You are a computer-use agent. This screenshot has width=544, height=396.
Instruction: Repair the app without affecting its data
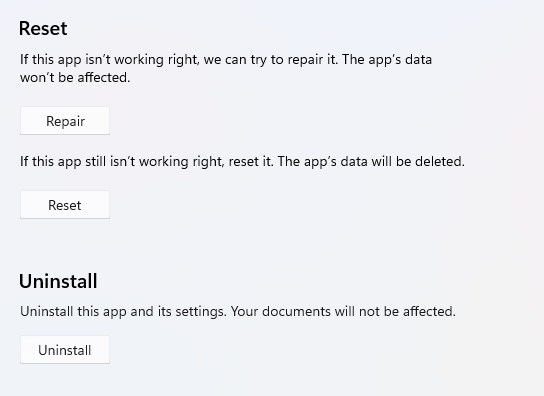point(65,121)
